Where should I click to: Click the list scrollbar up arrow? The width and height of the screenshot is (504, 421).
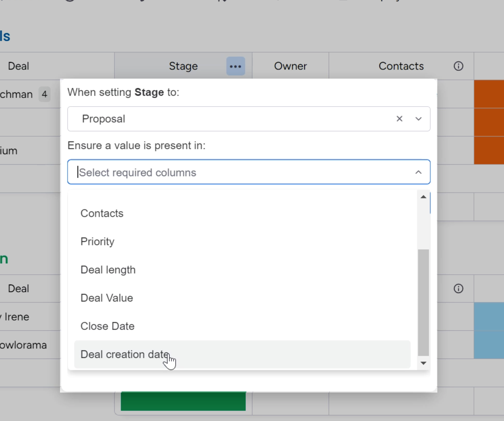tap(423, 197)
